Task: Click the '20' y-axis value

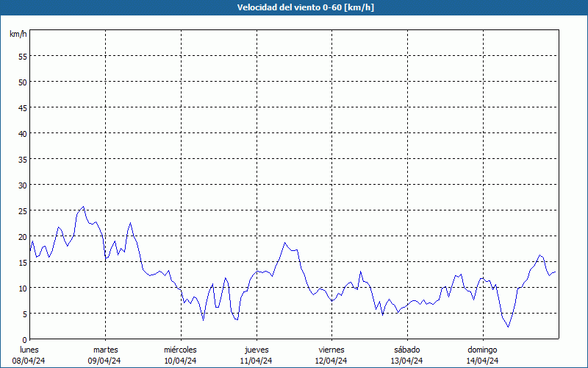Action: (23, 236)
